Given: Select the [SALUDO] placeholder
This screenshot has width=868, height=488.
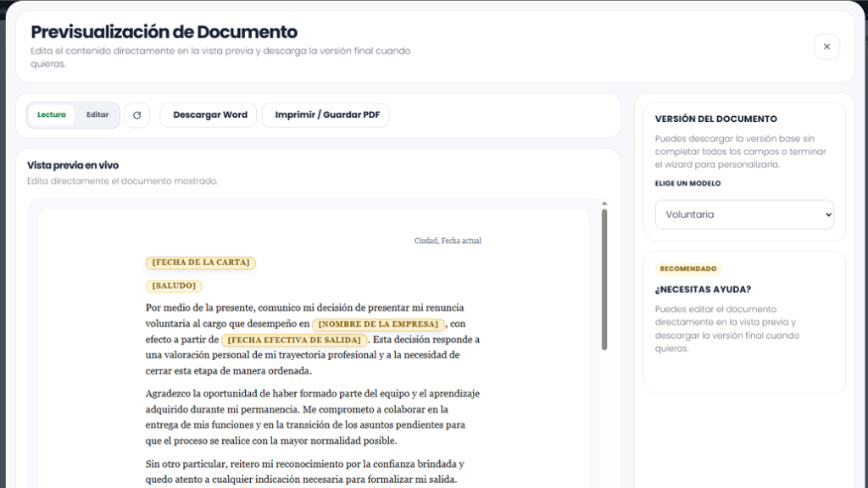Looking at the screenshot, I should pos(174,286).
